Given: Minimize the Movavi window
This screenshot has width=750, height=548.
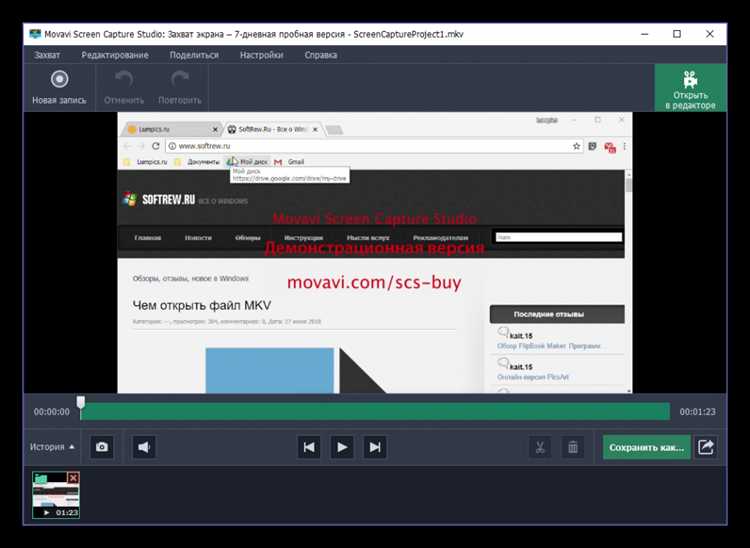Looking at the screenshot, I should coord(645,34).
